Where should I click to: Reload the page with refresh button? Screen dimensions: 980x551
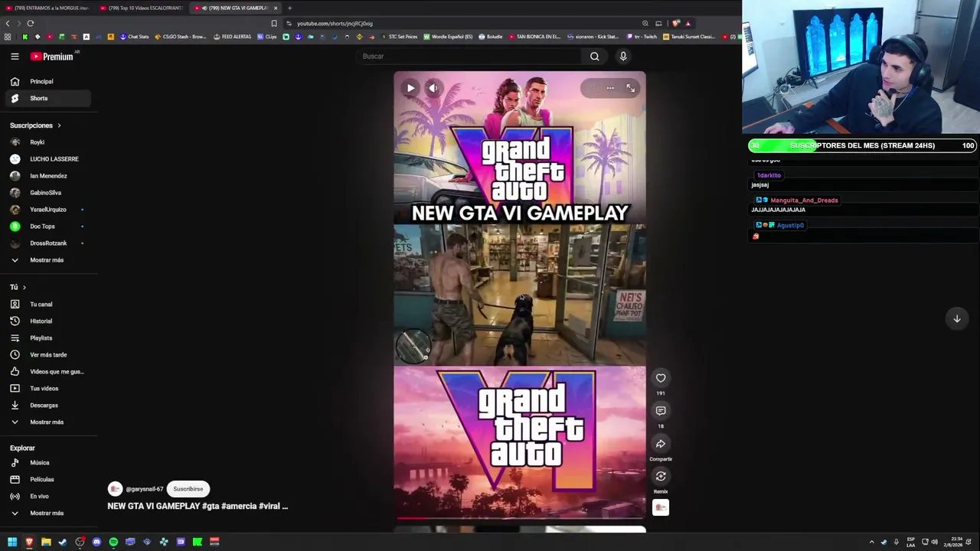click(30, 24)
